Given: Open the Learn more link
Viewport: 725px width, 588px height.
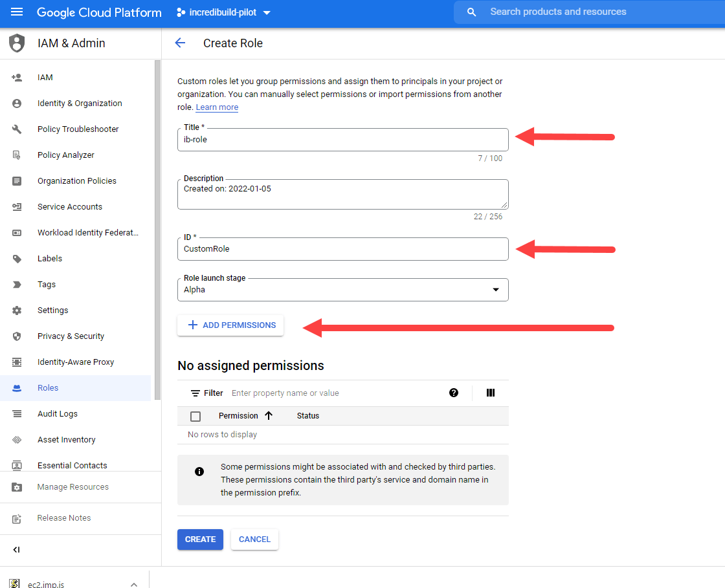Looking at the screenshot, I should click(217, 107).
